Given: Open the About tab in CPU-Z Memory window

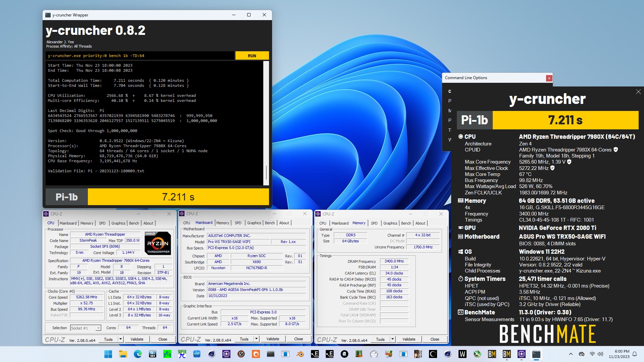Looking at the screenshot, I should coord(420,223).
